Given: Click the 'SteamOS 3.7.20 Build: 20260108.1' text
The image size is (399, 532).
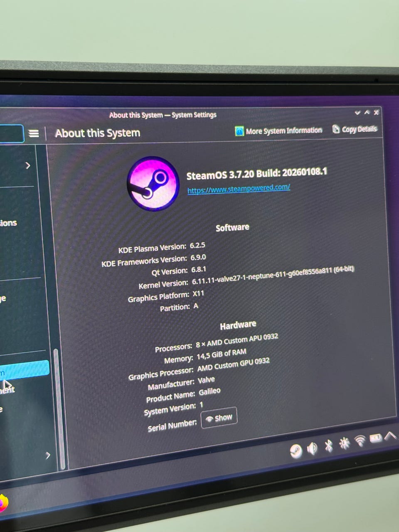Looking at the screenshot, I should [256, 174].
